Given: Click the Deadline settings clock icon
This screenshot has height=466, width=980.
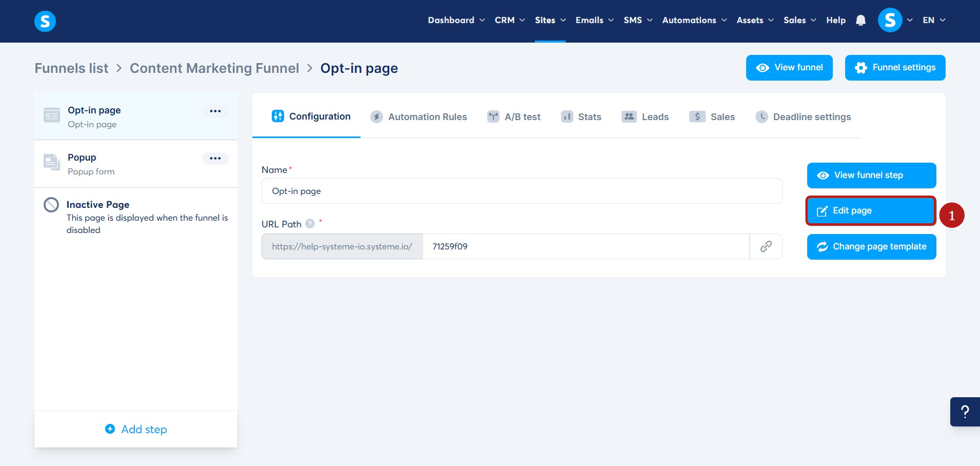Looking at the screenshot, I should point(762,116).
